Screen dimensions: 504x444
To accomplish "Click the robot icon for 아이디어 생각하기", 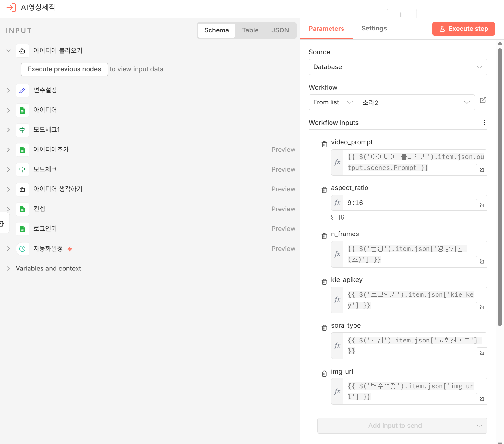I will coord(22,189).
